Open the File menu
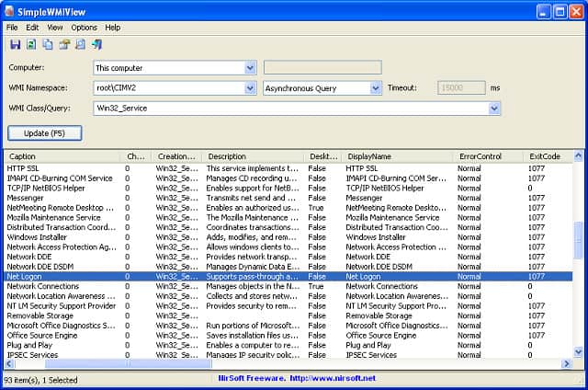Viewport: 588px width, 390px height. click(x=12, y=28)
